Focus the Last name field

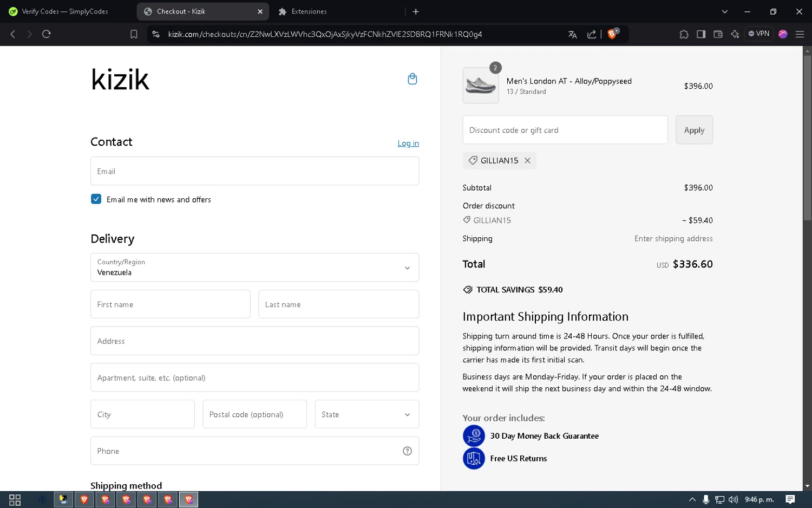[x=339, y=304]
